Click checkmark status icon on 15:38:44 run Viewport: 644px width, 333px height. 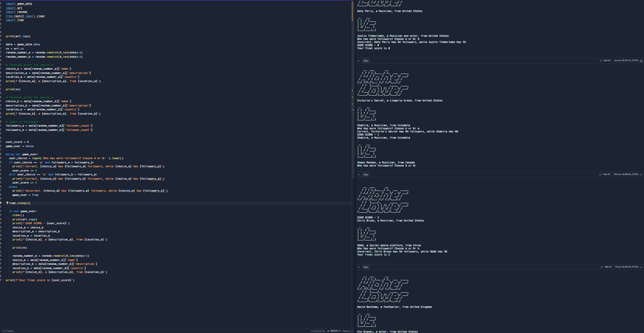(641, 175)
